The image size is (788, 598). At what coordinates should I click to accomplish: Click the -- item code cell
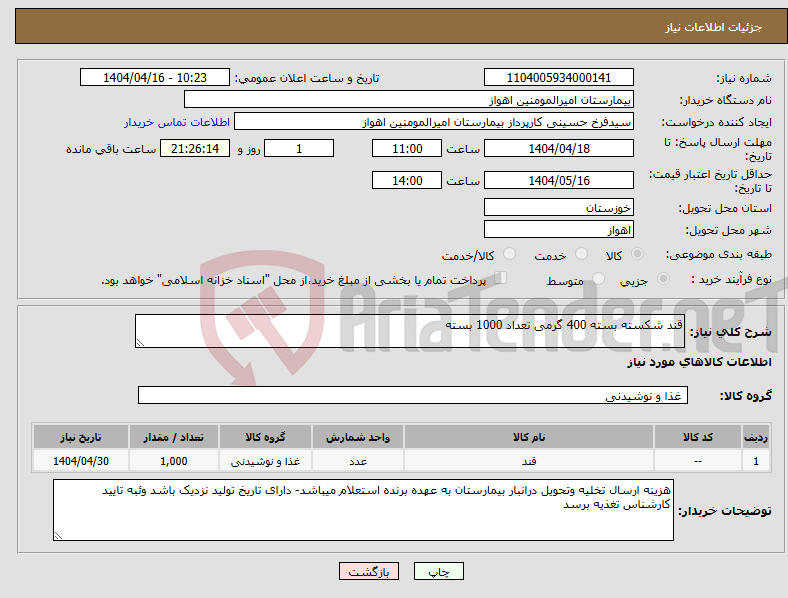[x=698, y=461]
